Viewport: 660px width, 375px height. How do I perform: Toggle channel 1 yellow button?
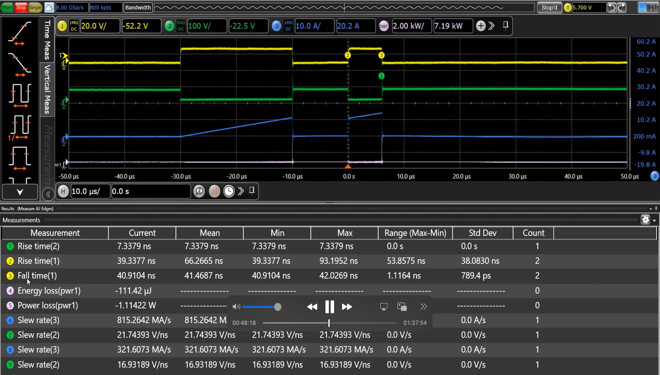(62, 26)
